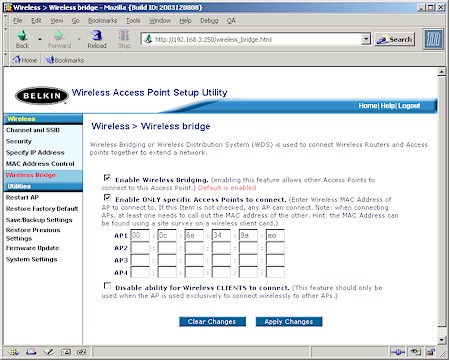Click the Logout link

[x=409, y=106]
